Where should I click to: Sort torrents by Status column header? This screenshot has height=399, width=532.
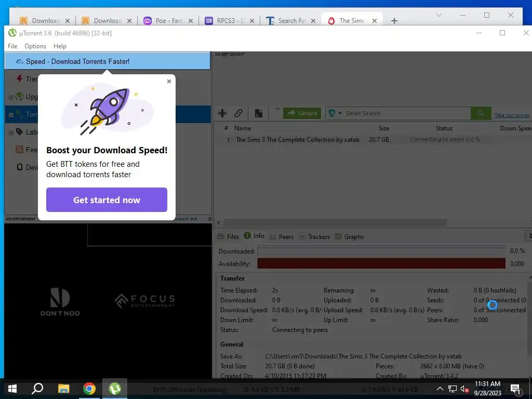(x=444, y=128)
